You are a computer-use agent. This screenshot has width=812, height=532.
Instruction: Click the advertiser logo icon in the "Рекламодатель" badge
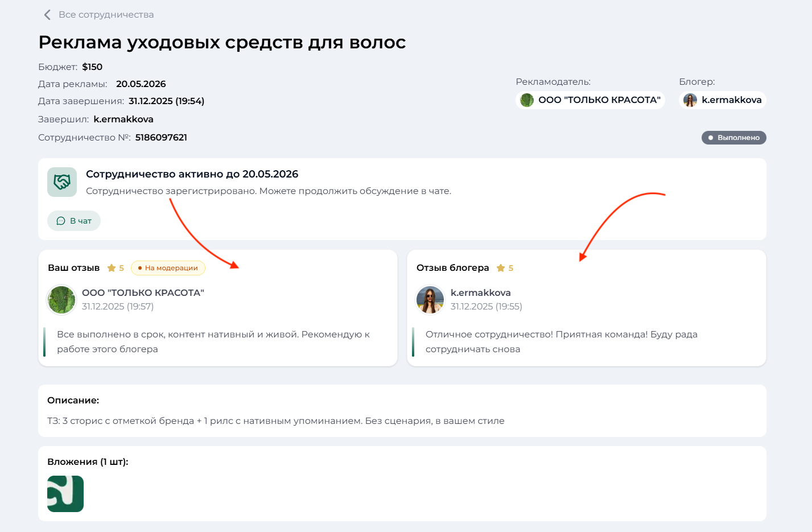tap(525, 100)
